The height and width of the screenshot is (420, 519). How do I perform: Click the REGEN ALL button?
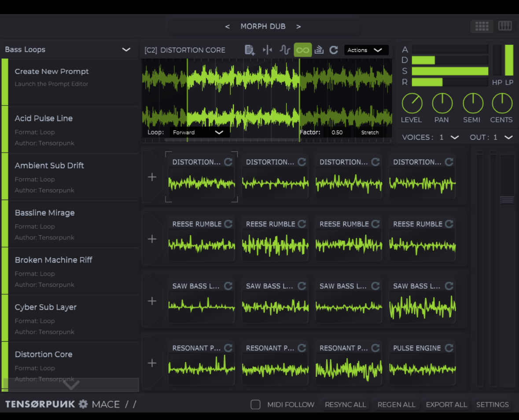[x=397, y=405]
